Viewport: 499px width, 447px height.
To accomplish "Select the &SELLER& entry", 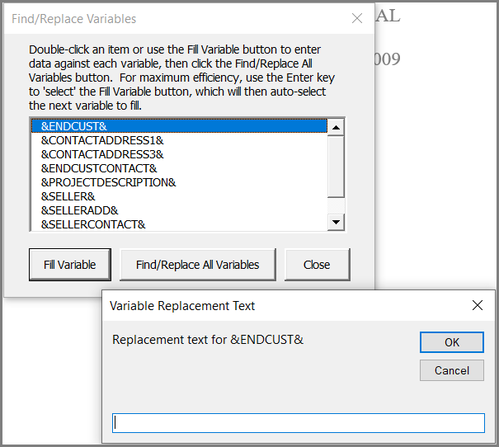I will (179, 196).
